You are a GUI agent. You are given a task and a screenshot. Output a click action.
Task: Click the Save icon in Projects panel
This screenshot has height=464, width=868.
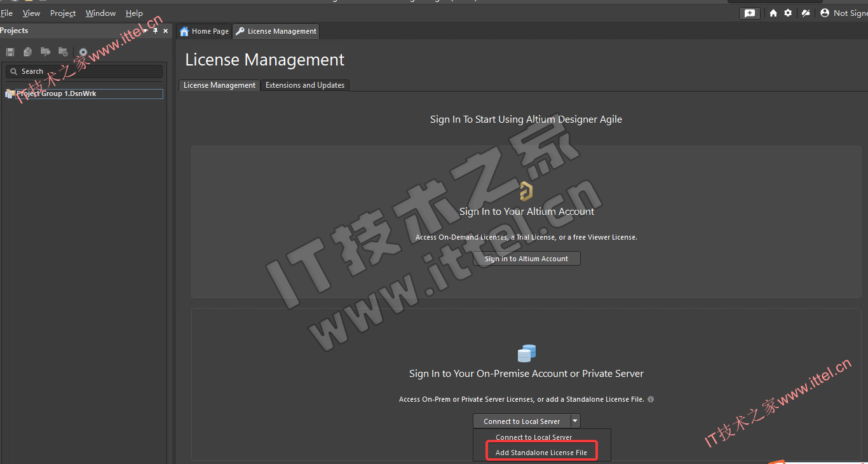point(10,52)
